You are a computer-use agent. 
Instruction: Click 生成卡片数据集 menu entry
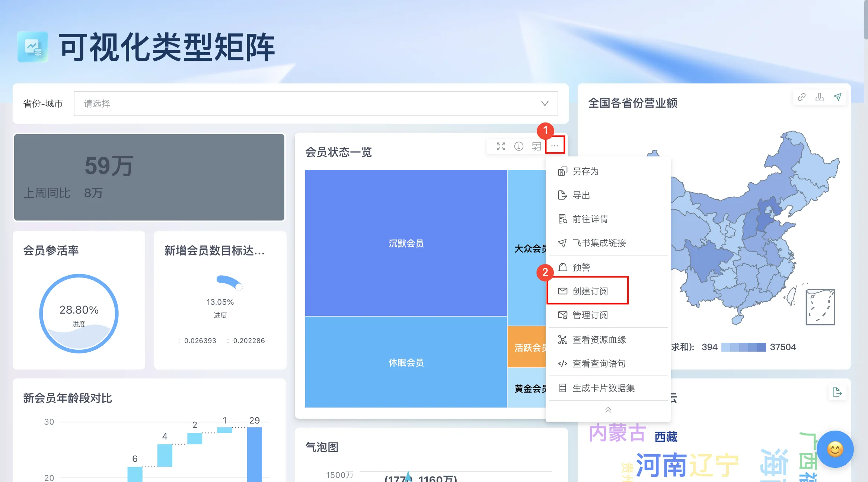604,388
